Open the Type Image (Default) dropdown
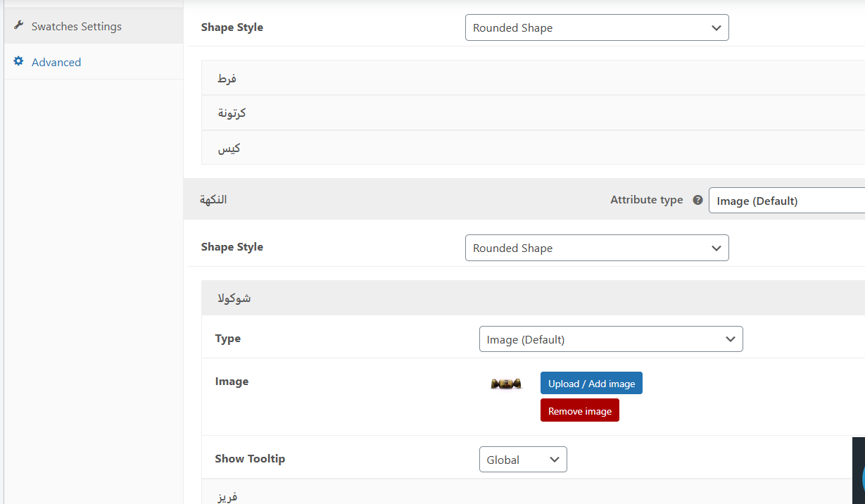This screenshot has height=504, width=865. click(x=610, y=339)
